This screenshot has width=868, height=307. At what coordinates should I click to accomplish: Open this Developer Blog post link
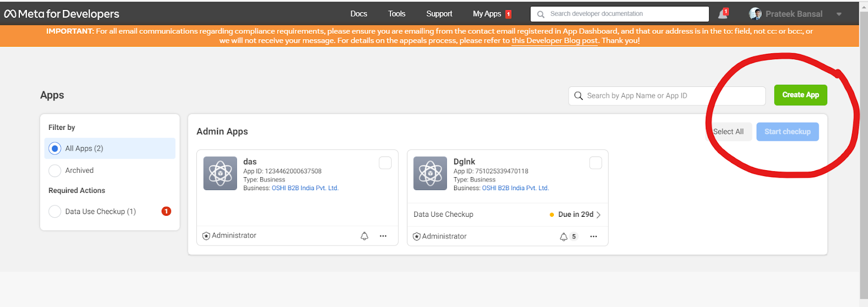point(554,40)
